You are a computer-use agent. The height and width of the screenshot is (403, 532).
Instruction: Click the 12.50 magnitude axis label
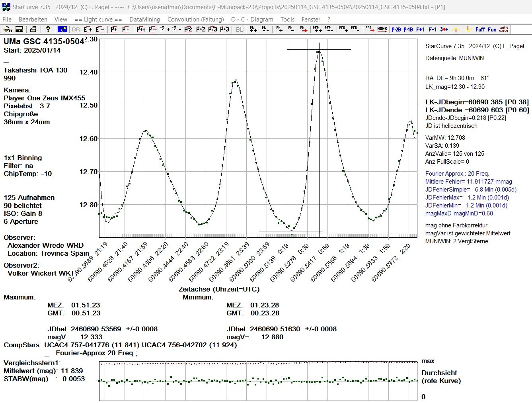click(88, 105)
